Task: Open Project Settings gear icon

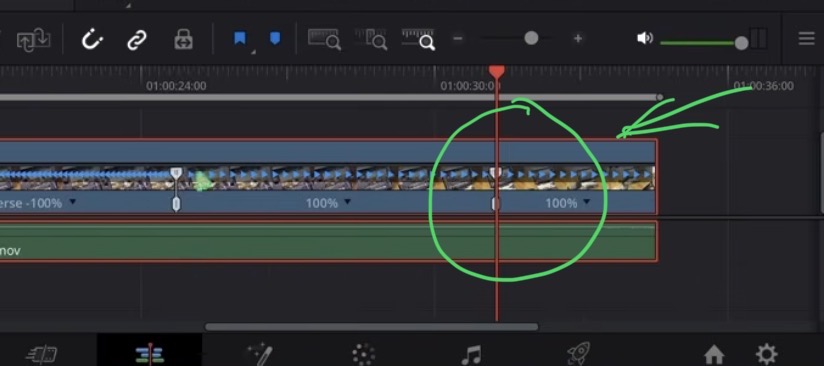Action: click(766, 354)
